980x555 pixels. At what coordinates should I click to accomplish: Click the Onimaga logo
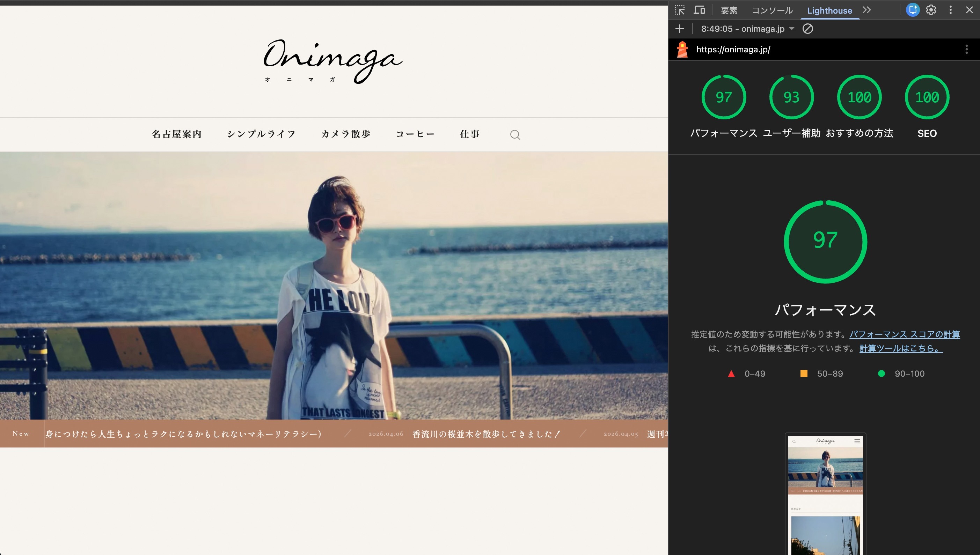[x=333, y=61]
